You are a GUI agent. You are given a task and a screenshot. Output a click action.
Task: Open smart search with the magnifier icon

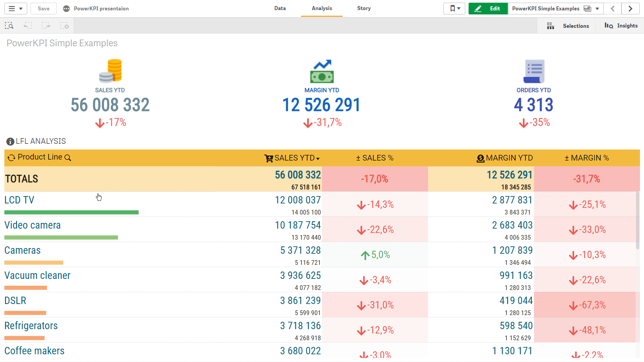[9, 25]
